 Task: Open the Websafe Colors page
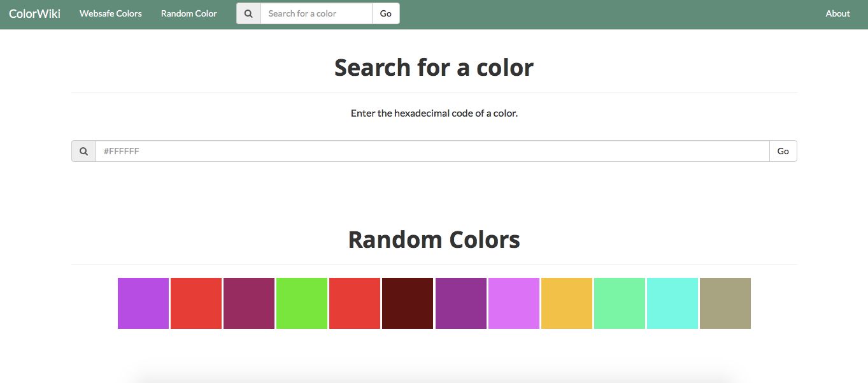click(110, 13)
